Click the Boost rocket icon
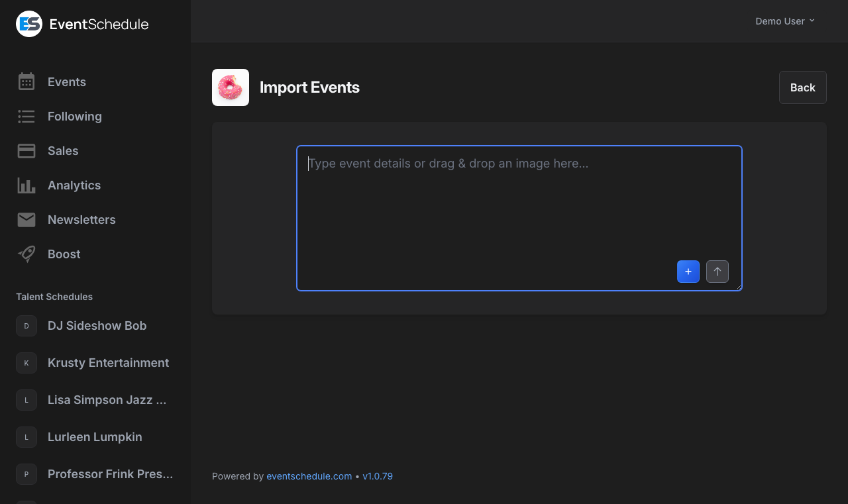848x504 pixels. tap(26, 254)
